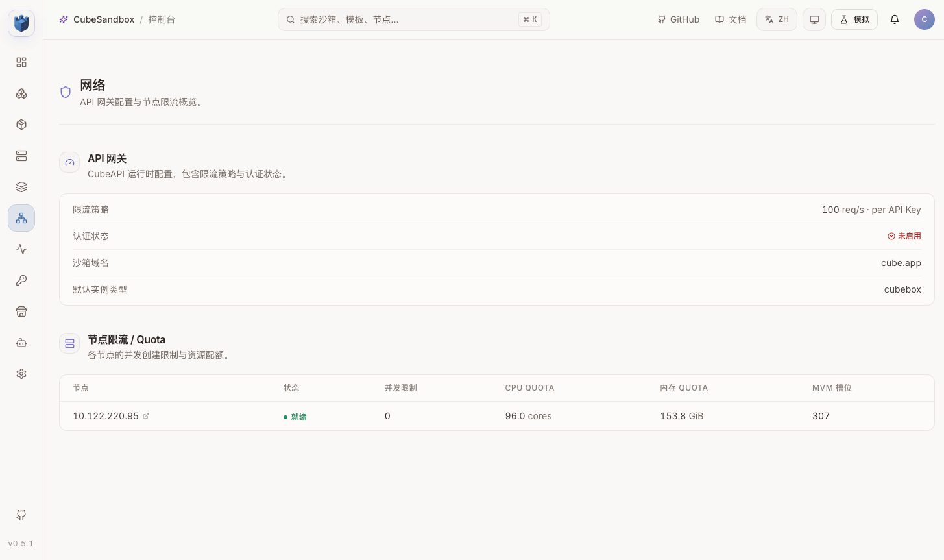Viewport: 944px width, 560px height.
Task: Click the cubebox instance type value
Action: click(902, 289)
